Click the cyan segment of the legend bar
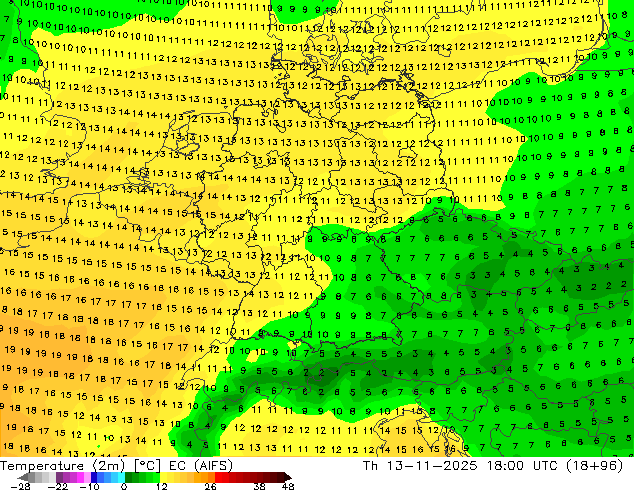The image size is (634, 490). click(121, 477)
